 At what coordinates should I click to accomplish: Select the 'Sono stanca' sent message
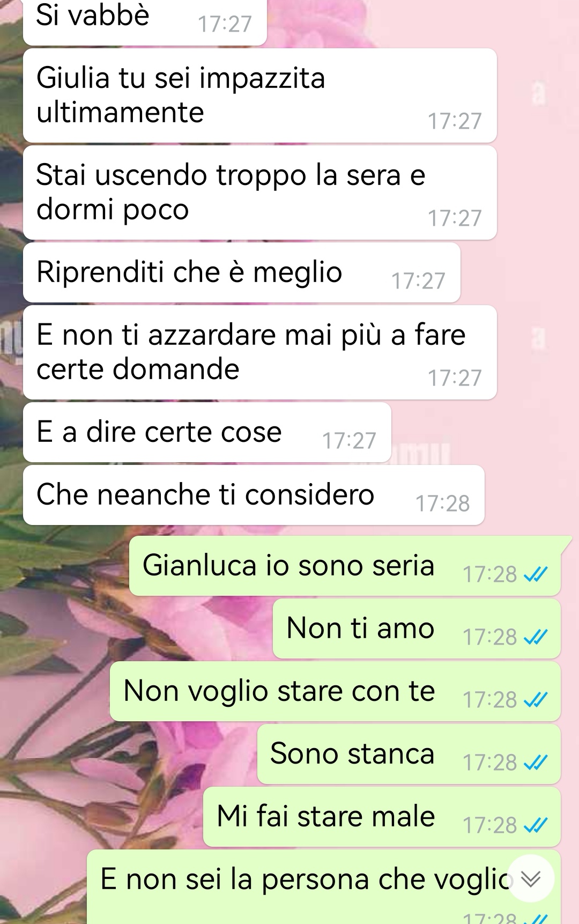[409, 754]
